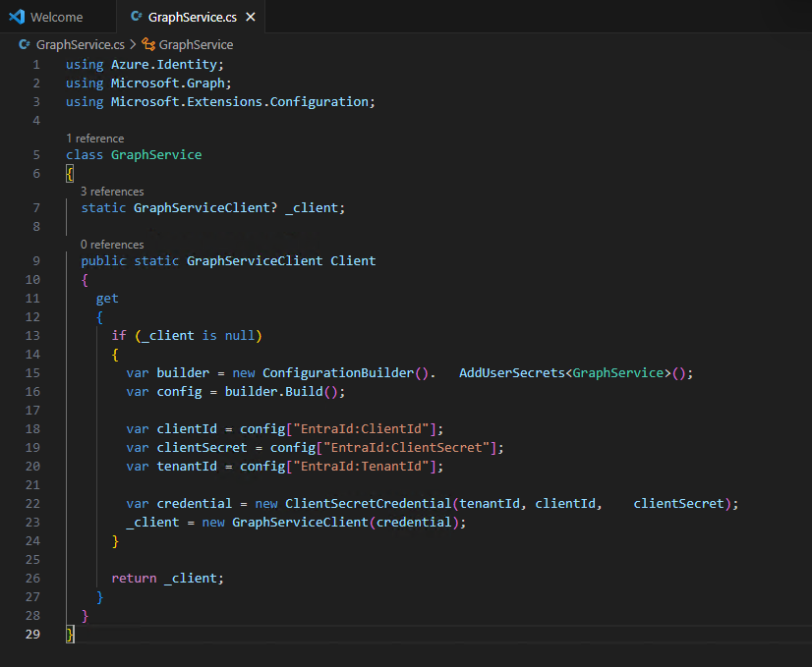Screen dimensions: 812x667
Task: Close the GraphService.cs tab
Action: [251, 17]
